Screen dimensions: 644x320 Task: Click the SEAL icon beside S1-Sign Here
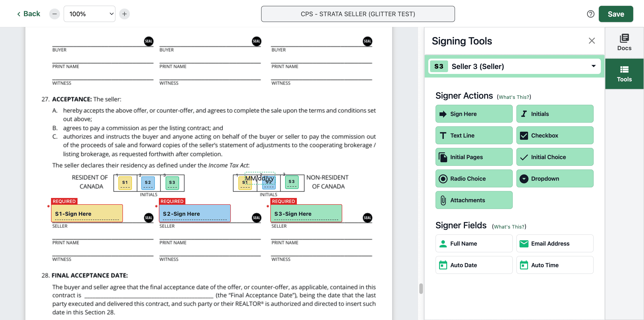(x=149, y=218)
